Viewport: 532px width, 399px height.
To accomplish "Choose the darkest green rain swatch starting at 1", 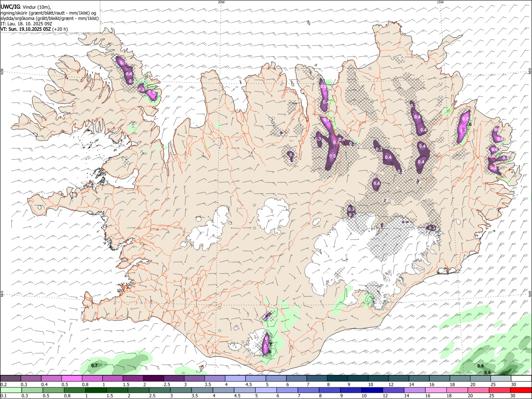I will 96,390.
